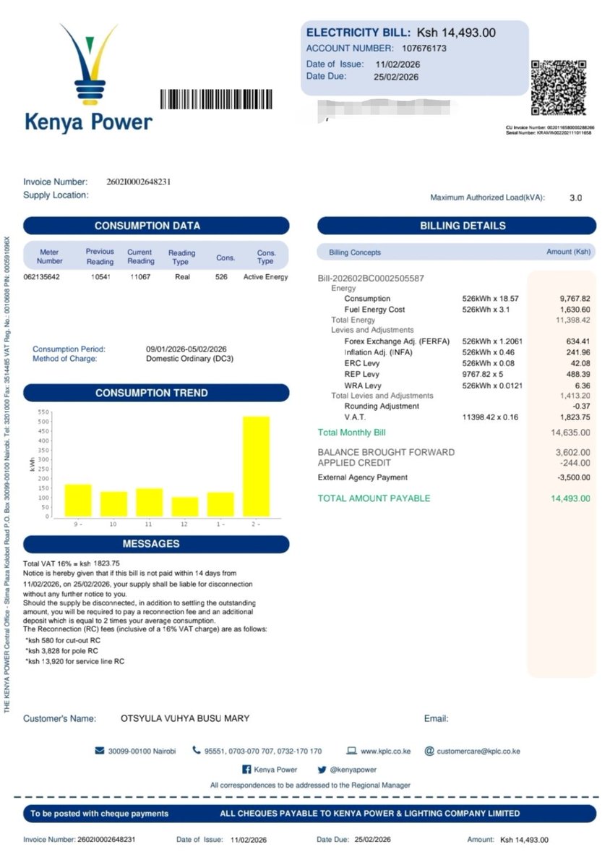Click the consumption period dates

coord(186,349)
